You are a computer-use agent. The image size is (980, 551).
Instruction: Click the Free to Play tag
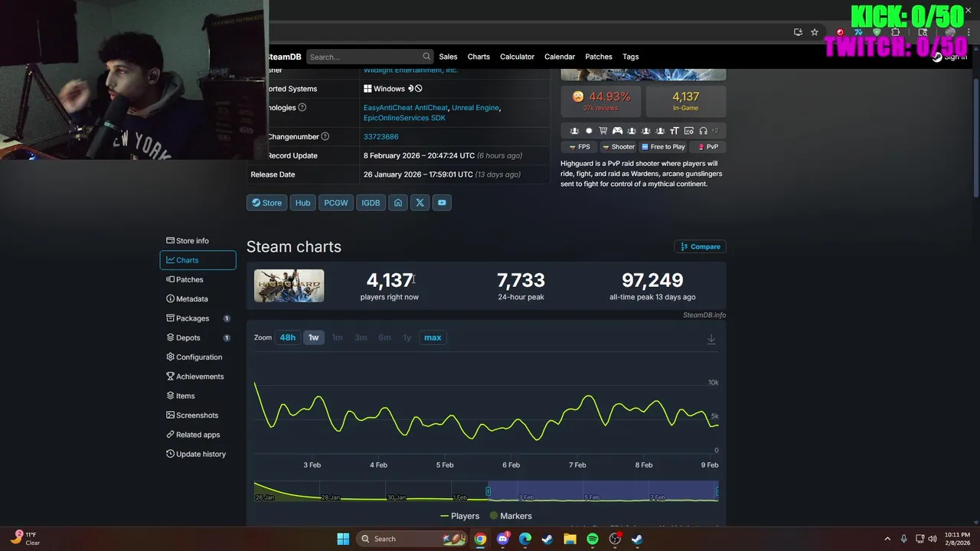click(663, 147)
